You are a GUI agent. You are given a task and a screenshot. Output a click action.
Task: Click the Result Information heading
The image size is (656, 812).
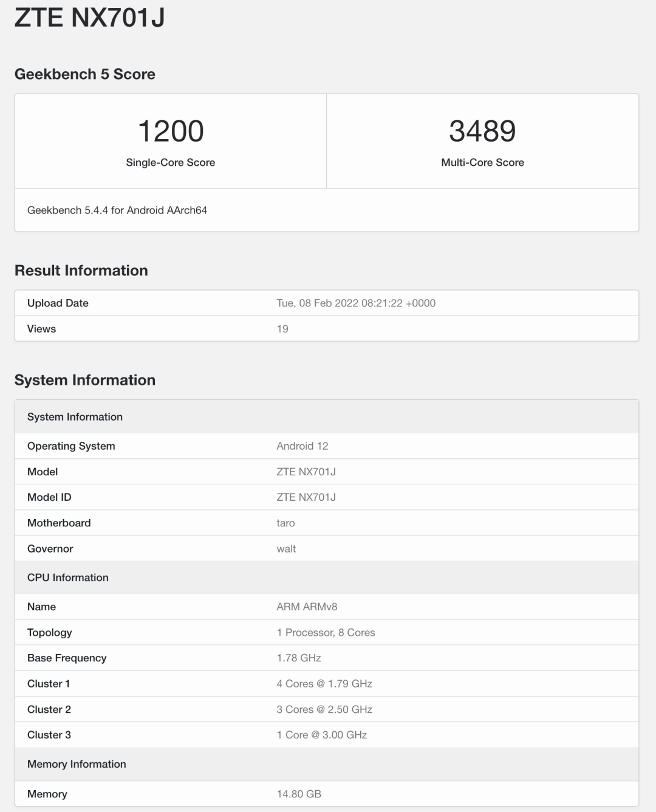(x=82, y=270)
